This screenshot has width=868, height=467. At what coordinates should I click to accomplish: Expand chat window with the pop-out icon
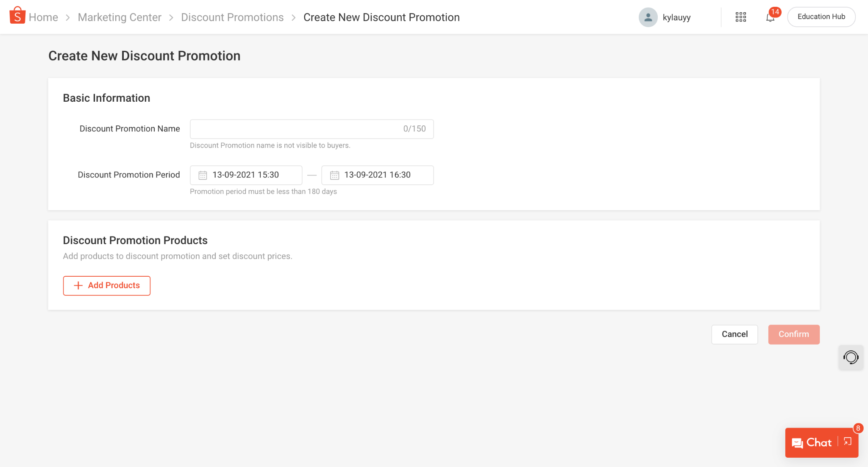tap(848, 442)
